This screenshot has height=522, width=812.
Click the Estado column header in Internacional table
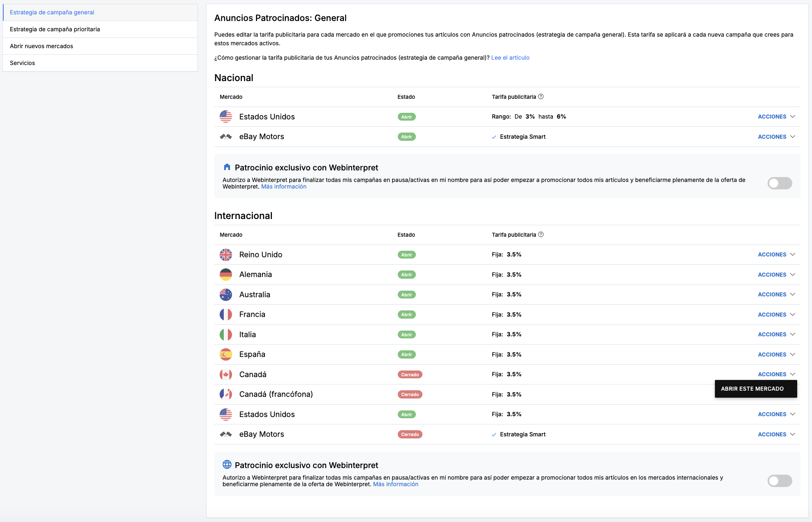tap(406, 235)
